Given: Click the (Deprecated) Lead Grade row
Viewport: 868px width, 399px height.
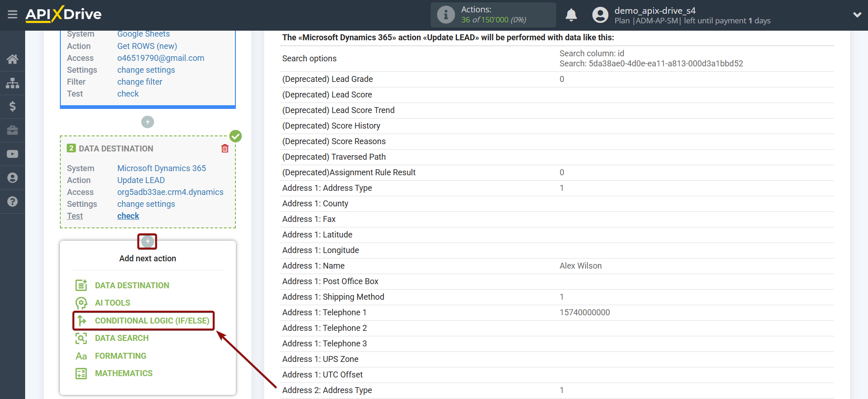Looking at the screenshot, I should tap(557, 79).
